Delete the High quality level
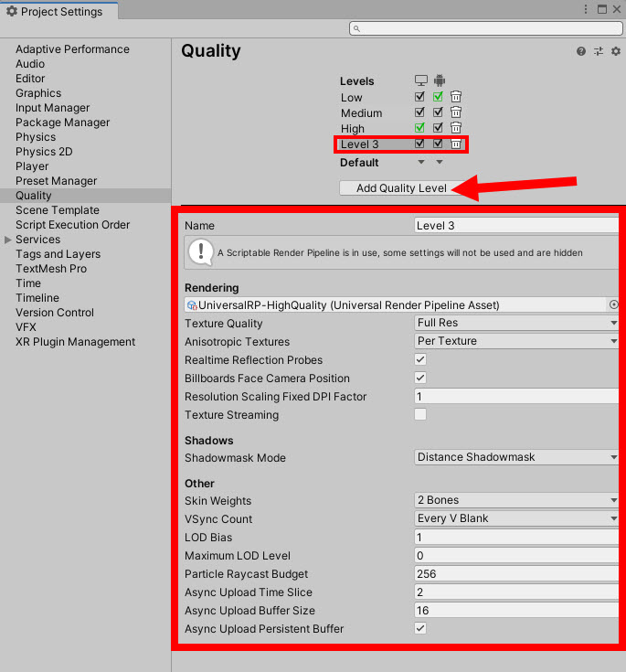 tap(456, 128)
